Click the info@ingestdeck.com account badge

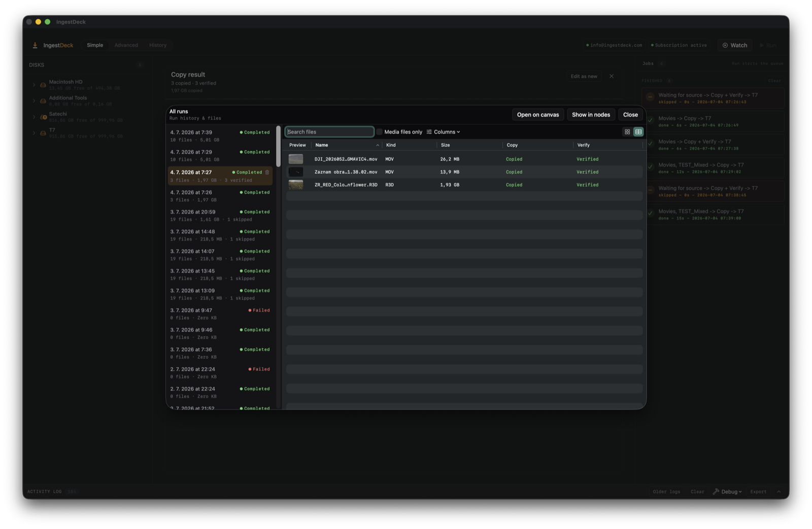[x=614, y=45]
